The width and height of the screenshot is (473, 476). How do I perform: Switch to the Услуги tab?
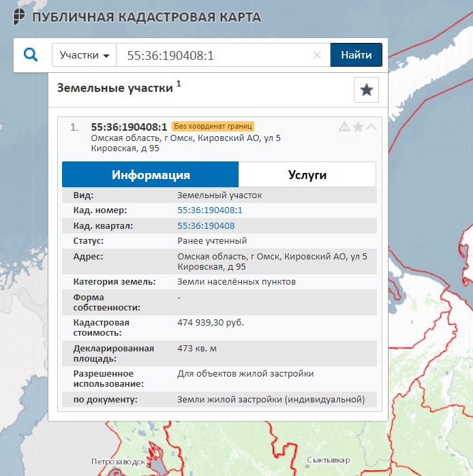307,174
